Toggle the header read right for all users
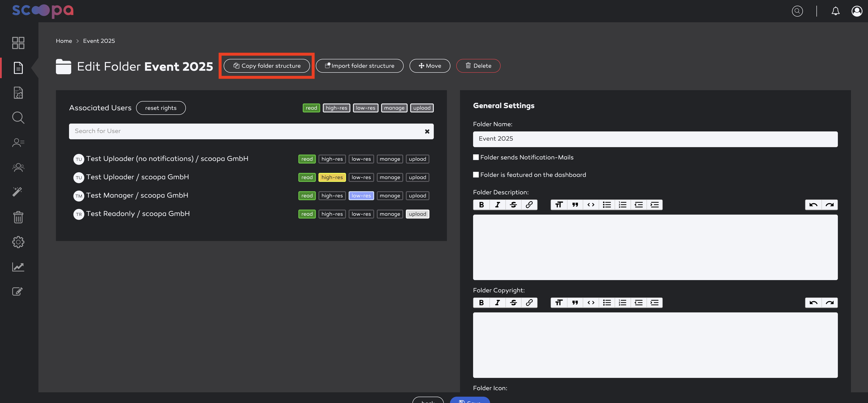 point(311,108)
